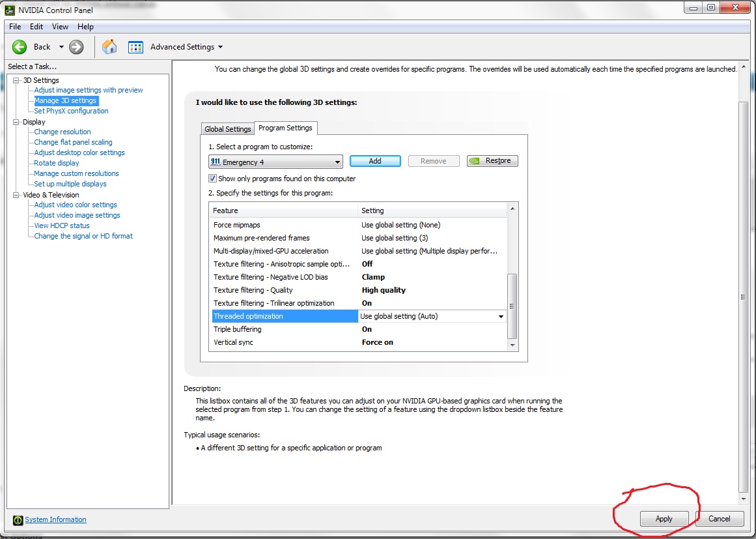Collapse the 3D Settings tree node

tap(16, 80)
